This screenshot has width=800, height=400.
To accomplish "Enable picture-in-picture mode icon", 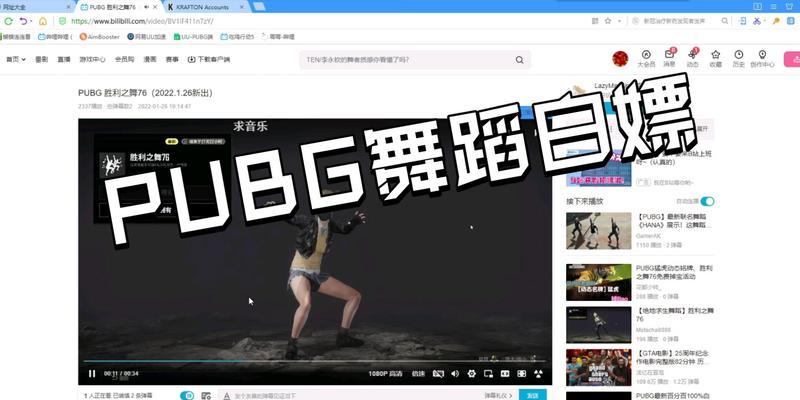I will pyautogui.click(x=488, y=374).
